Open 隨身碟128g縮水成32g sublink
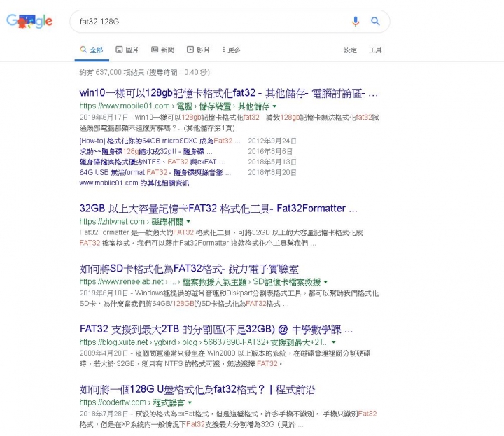Image resolution: width=504 pixels, height=436 pixels. pyautogui.click(x=146, y=151)
